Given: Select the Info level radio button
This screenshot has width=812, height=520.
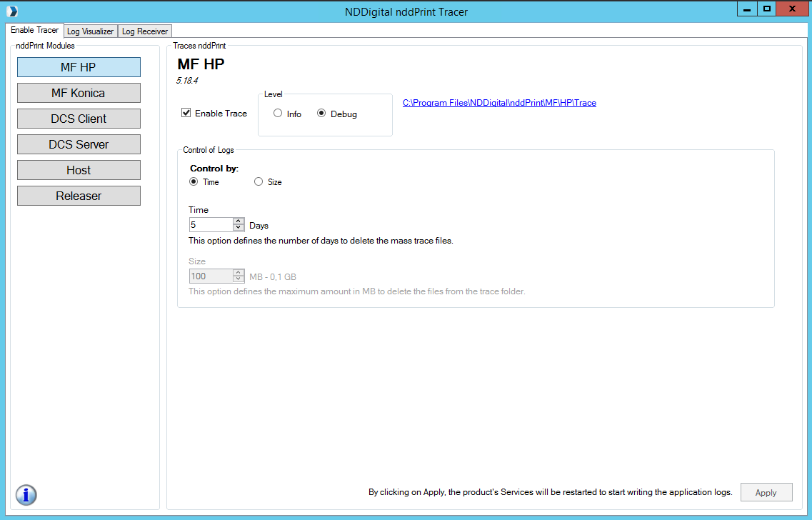Looking at the screenshot, I should click(x=278, y=114).
